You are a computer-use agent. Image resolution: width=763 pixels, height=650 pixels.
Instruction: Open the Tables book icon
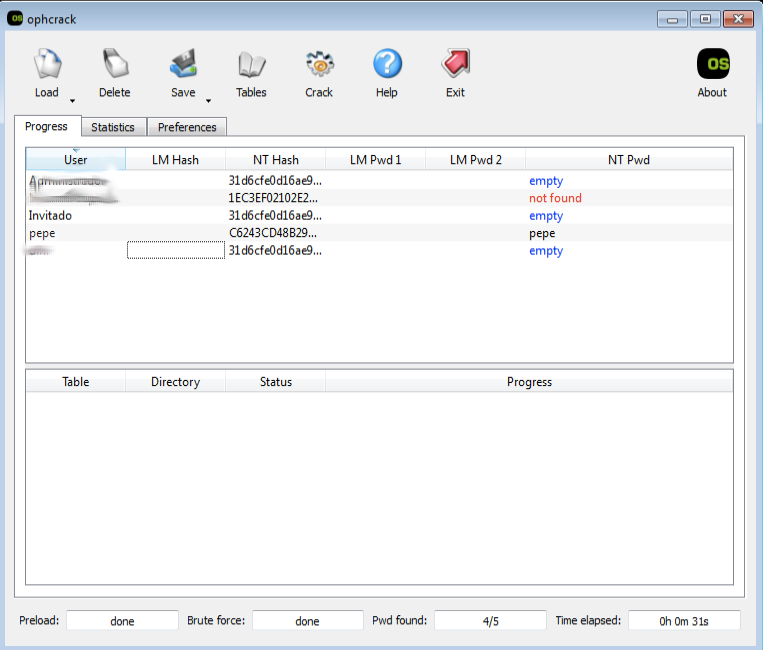[x=251, y=65]
